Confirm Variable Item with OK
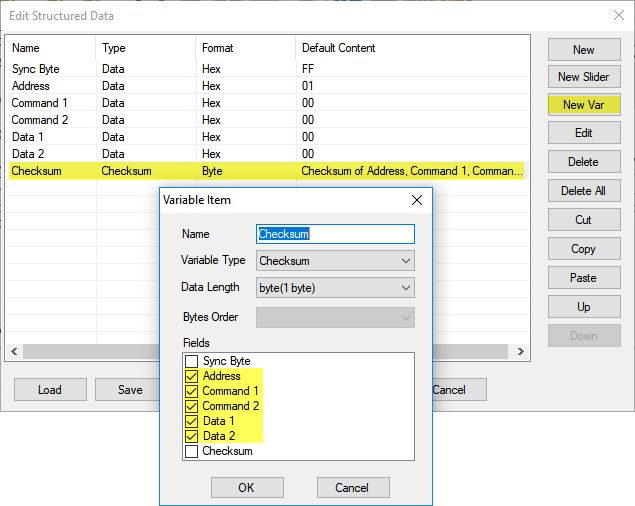Viewport: 635px width, 506px height. (247, 487)
